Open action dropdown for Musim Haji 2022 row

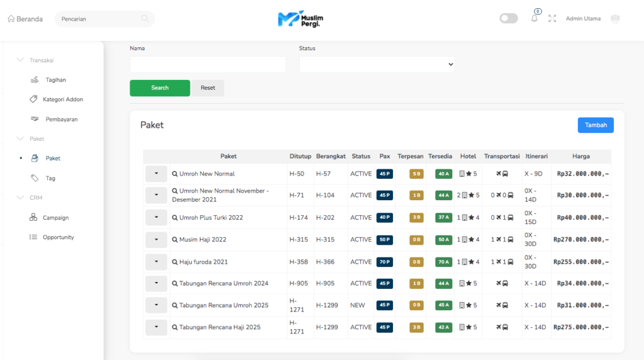pyautogui.click(x=156, y=240)
